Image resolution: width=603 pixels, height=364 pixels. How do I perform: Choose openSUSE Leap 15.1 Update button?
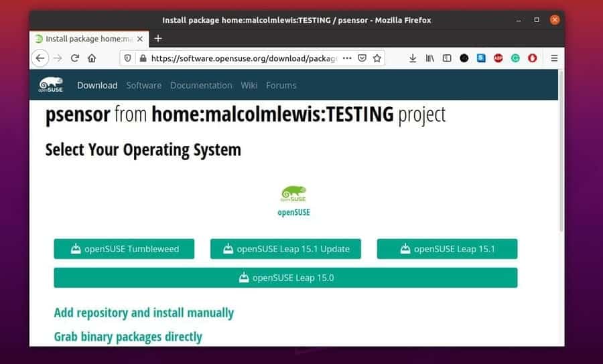click(285, 249)
